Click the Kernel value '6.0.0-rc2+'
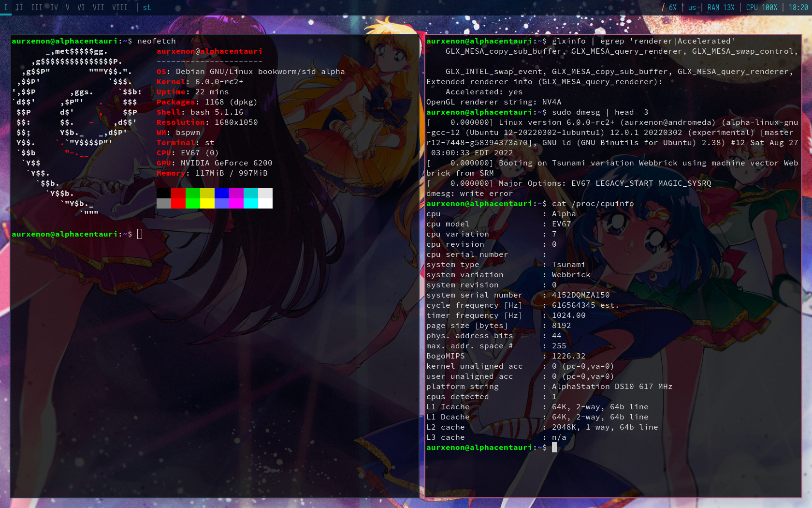Screen dimensions: 812x508 click(219, 82)
